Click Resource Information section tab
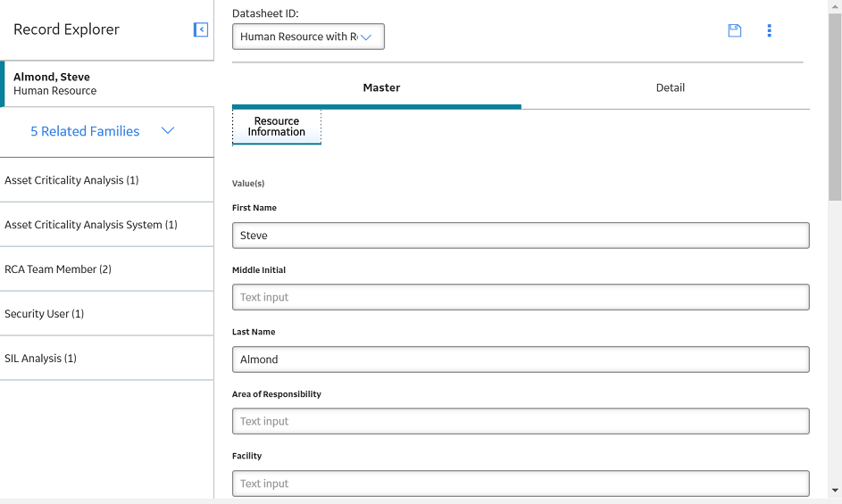The image size is (842, 504). click(x=277, y=127)
